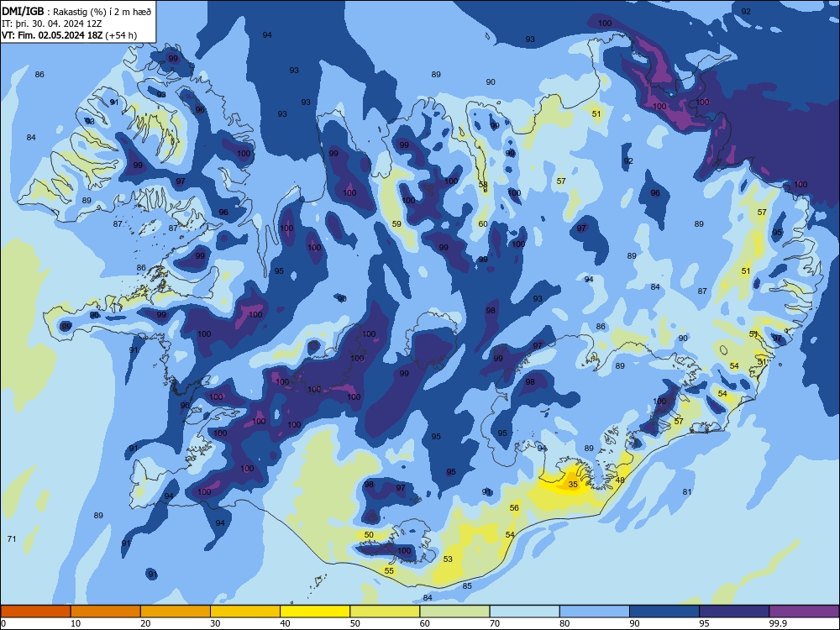Select the amber 30–40 legend swatch
The image size is (840, 630).
pyautogui.click(x=245, y=612)
